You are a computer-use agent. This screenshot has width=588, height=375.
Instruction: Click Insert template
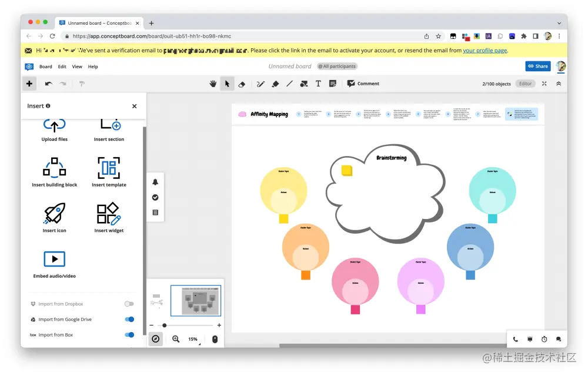pos(109,172)
